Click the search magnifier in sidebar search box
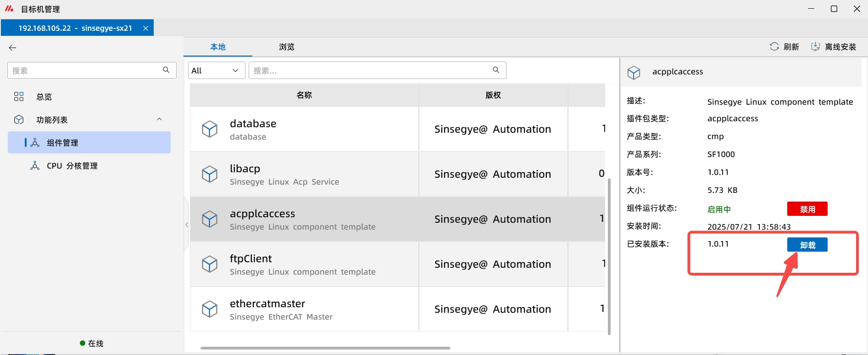 166,70
